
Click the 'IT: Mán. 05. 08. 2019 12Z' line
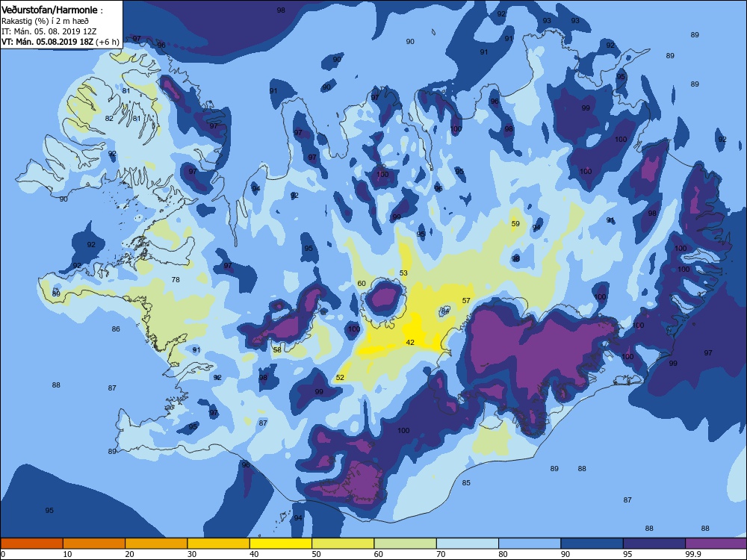49,31
